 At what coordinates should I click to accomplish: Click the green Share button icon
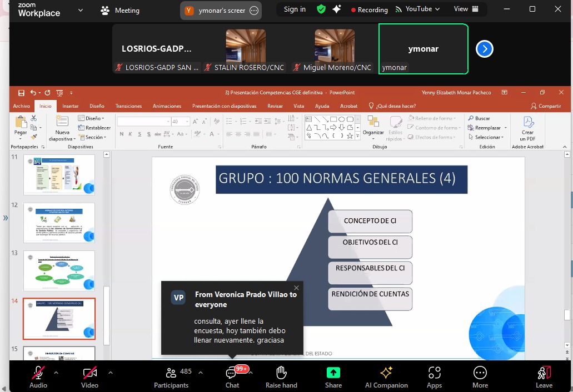333,373
